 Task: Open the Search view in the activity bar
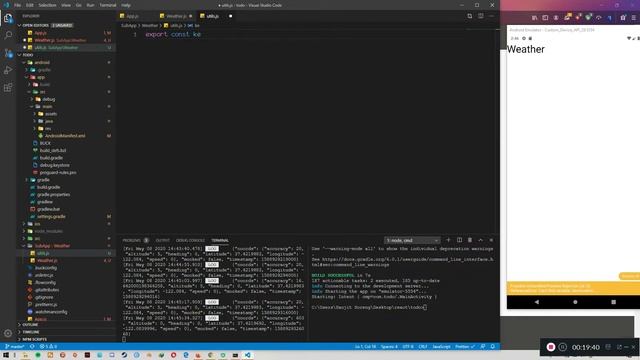coord(8,35)
